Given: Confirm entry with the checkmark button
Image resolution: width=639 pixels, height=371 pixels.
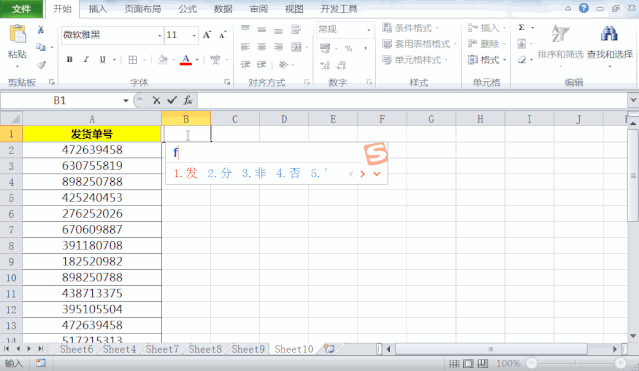Looking at the screenshot, I should point(172,100).
